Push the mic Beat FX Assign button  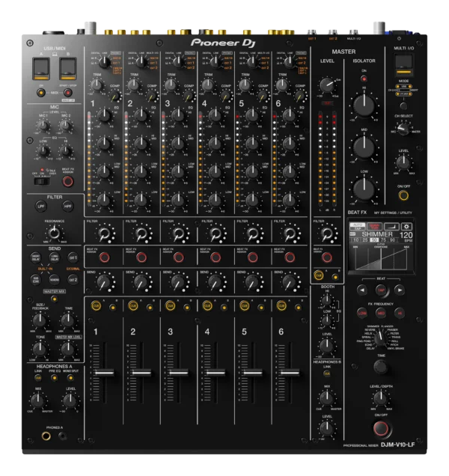(67, 182)
